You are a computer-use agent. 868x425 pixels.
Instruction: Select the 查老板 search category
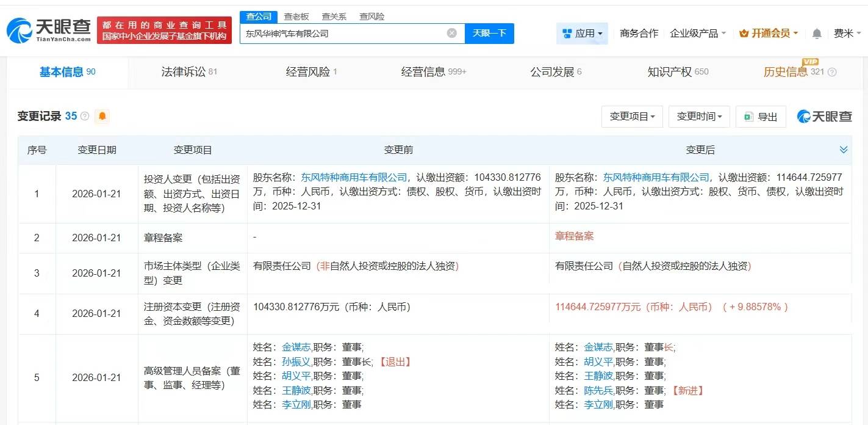[297, 16]
